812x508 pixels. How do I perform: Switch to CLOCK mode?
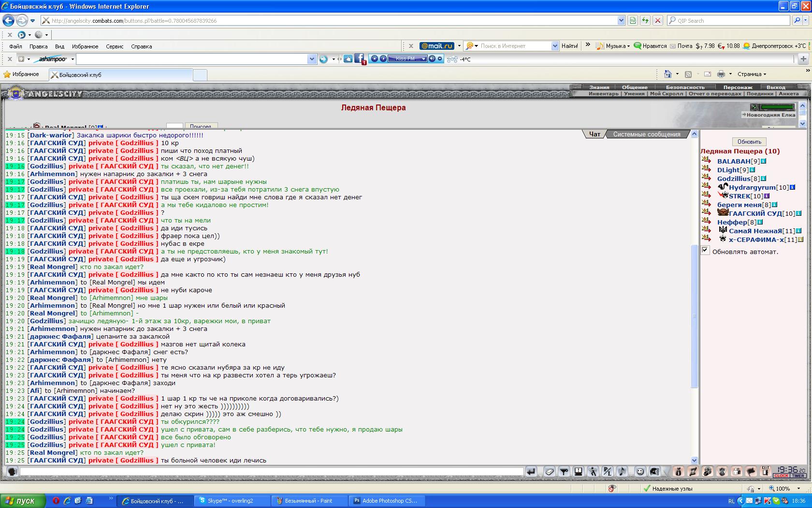pos(781,476)
